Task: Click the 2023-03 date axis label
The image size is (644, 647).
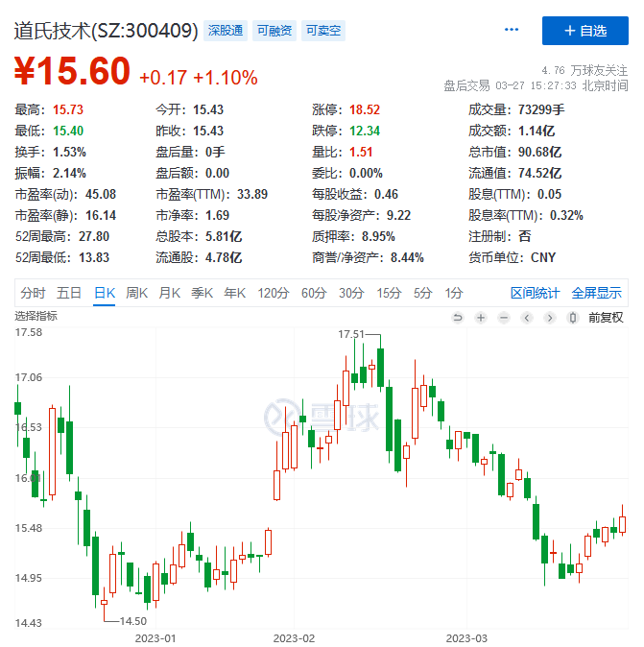Action: click(x=466, y=638)
